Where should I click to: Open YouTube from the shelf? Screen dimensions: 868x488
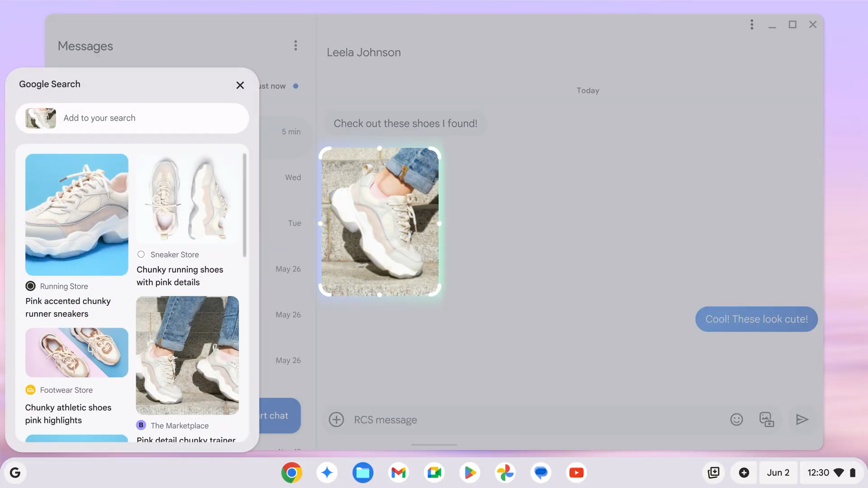(576, 473)
